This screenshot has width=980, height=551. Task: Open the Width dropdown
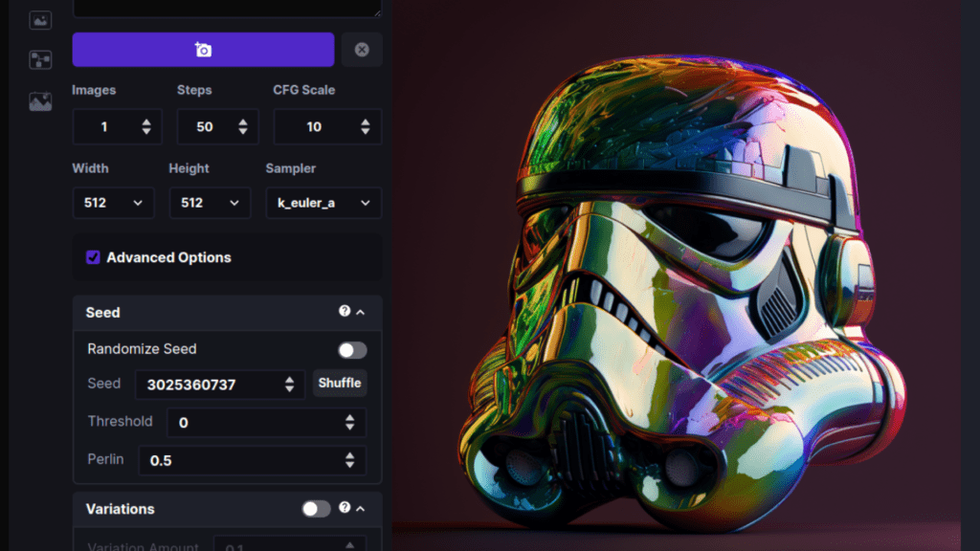(x=113, y=203)
